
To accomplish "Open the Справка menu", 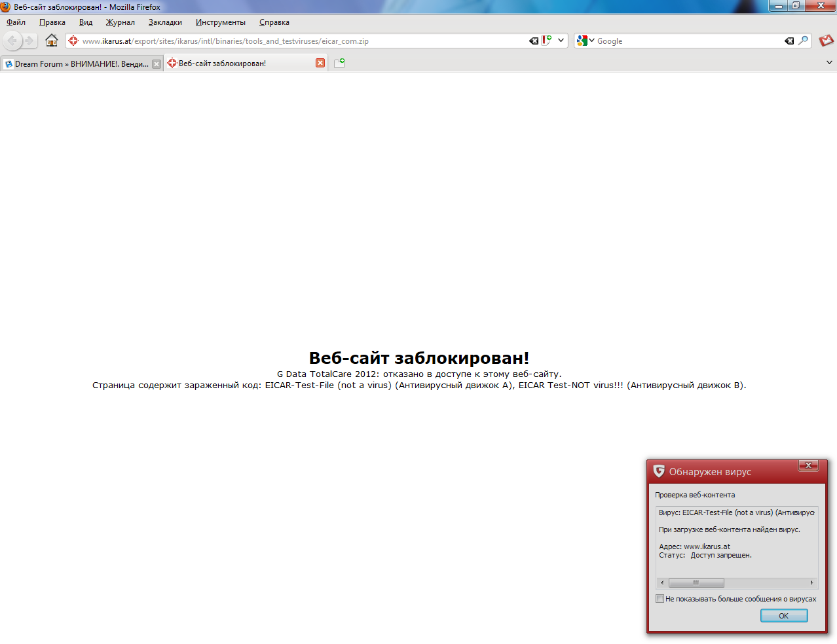I will pyautogui.click(x=274, y=22).
